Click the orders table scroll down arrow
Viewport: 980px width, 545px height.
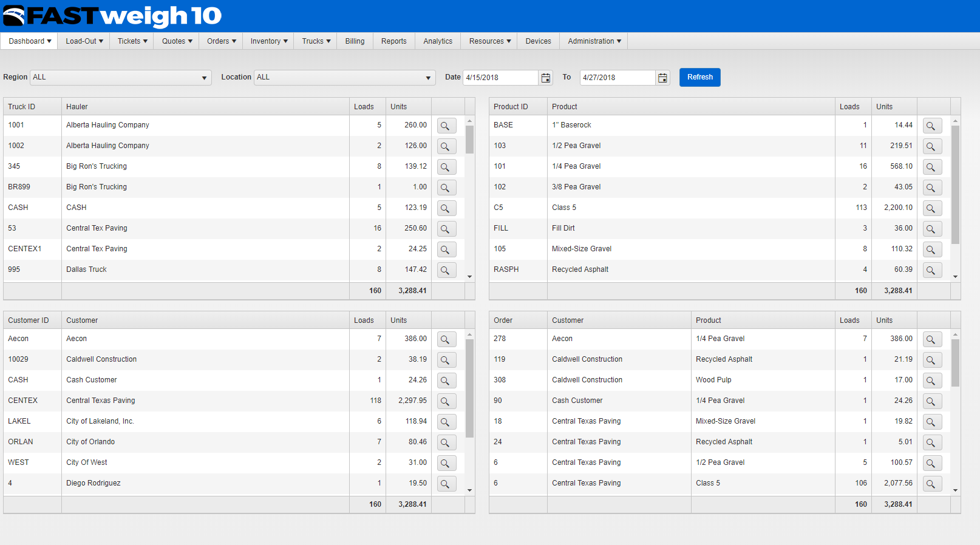955,490
